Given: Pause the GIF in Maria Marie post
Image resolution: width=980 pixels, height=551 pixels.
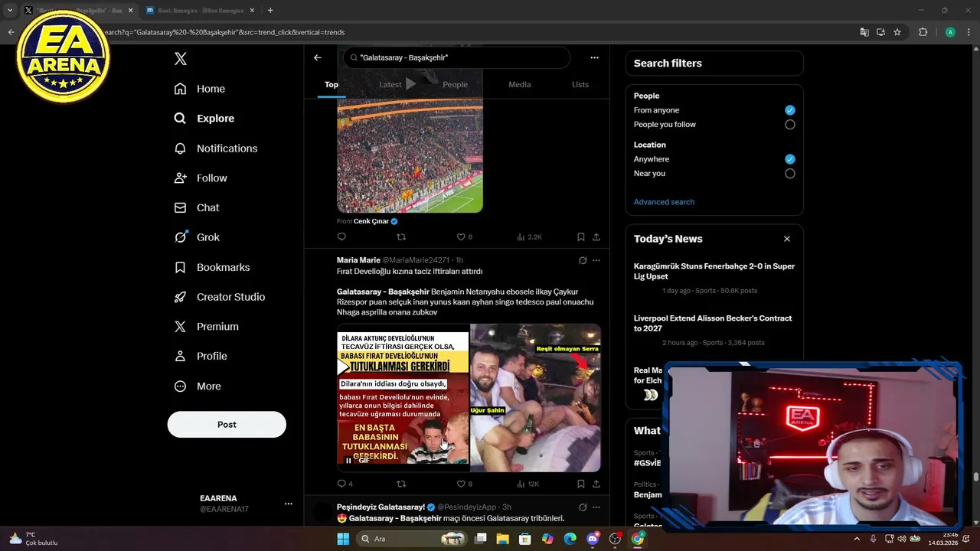Looking at the screenshot, I should coord(348,461).
